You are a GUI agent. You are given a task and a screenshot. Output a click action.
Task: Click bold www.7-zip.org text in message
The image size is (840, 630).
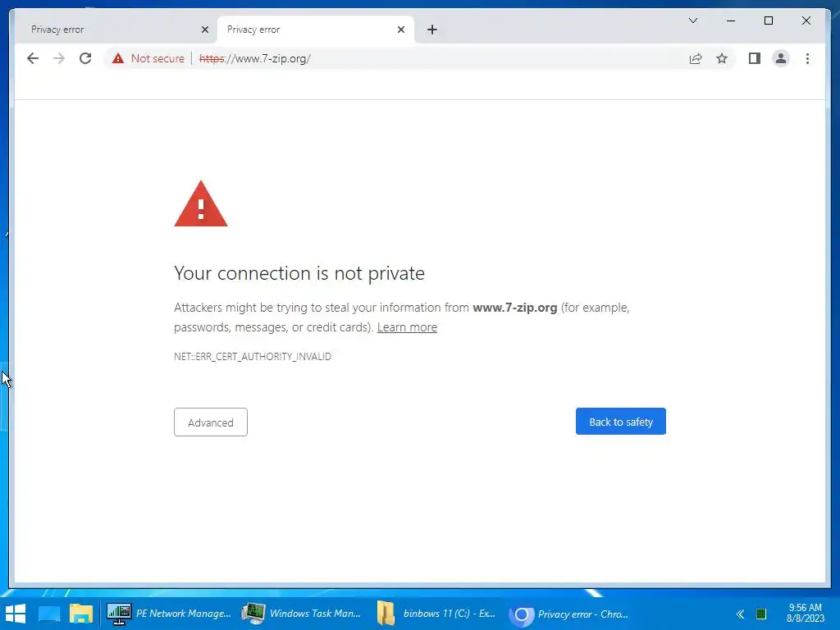515,308
